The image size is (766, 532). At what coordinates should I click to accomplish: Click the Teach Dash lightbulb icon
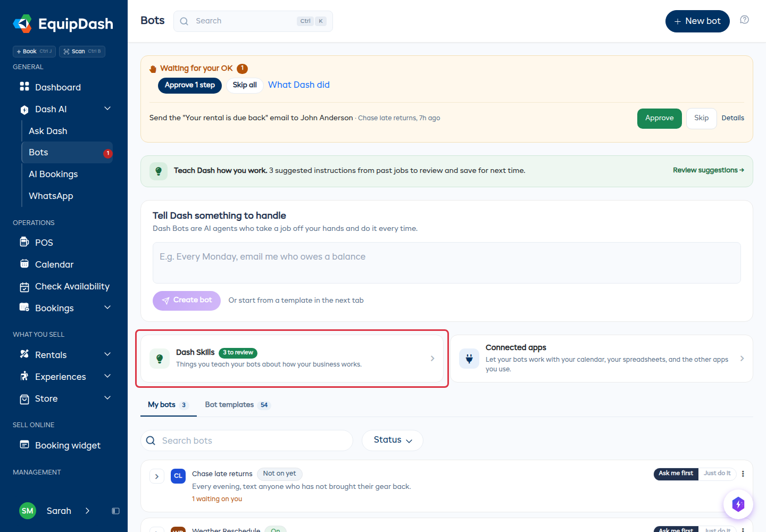(159, 171)
